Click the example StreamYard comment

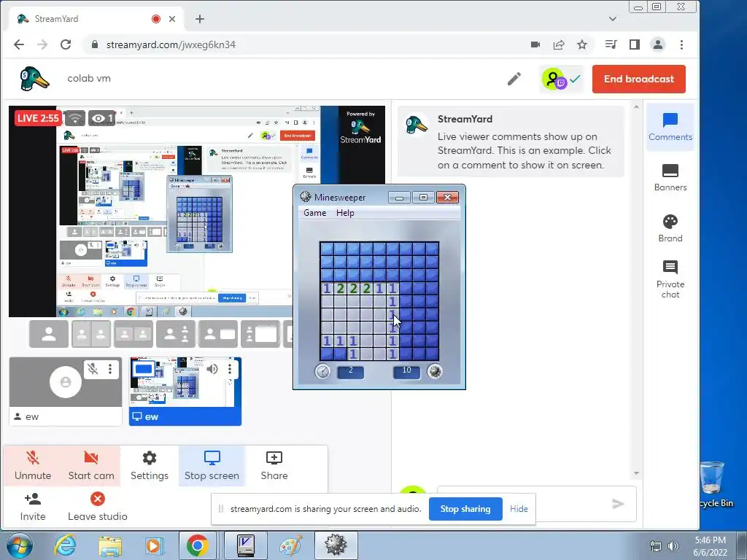[511, 141]
